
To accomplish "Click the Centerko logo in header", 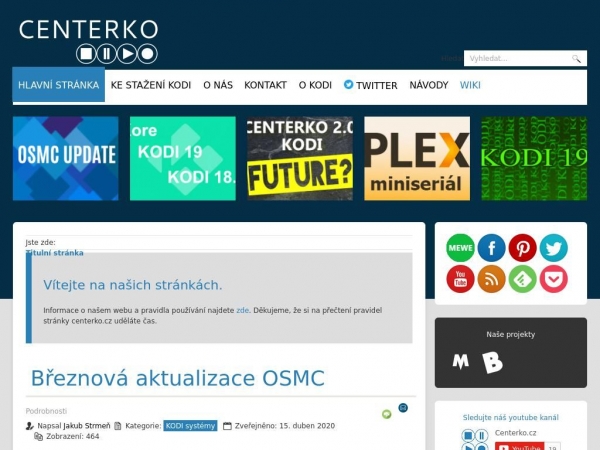I will (88, 41).
